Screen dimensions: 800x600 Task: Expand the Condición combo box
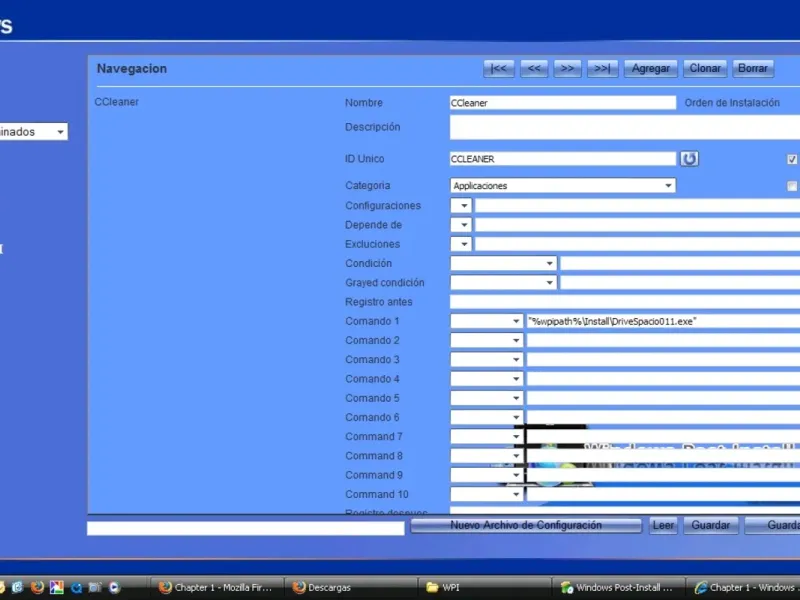click(x=503, y=264)
